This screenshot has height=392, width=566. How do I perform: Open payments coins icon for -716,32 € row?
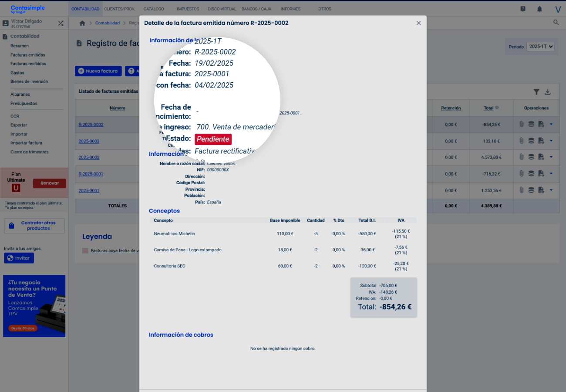click(531, 173)
